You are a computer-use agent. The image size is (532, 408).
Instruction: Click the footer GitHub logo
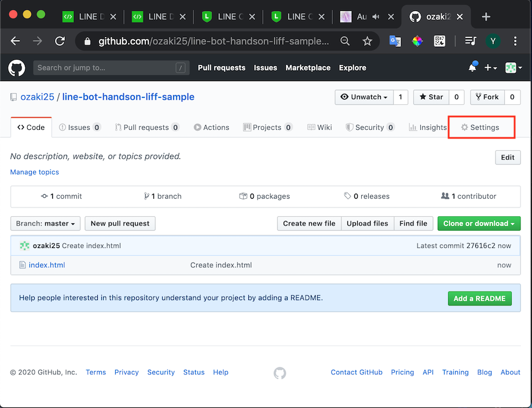(280, 373)
